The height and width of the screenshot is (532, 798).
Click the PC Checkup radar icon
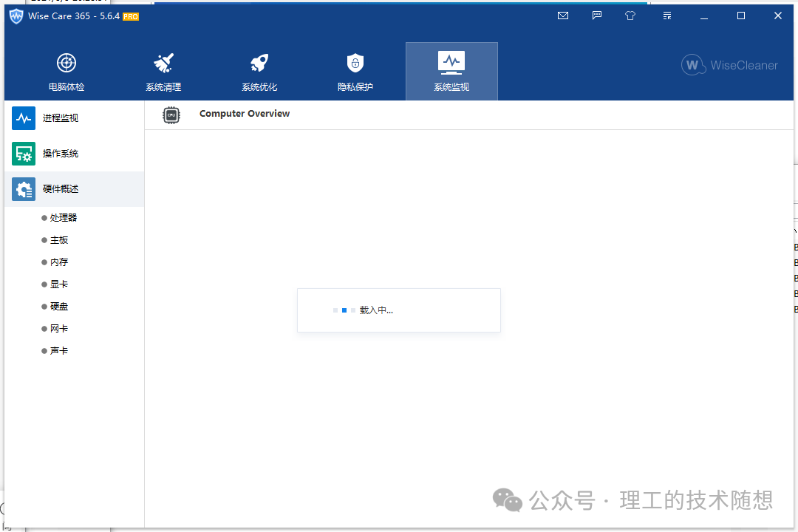(66, 63)
